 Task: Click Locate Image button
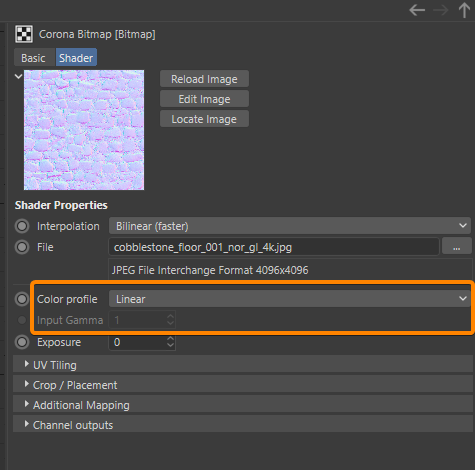point(204,119)
